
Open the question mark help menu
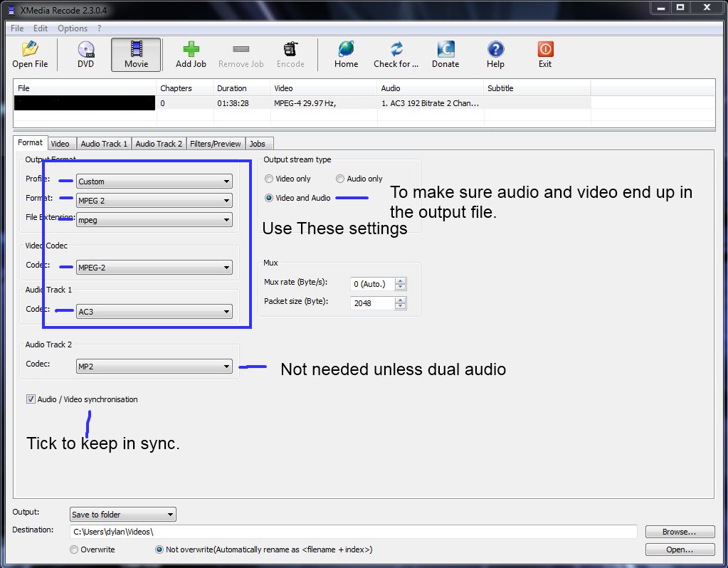100,28
